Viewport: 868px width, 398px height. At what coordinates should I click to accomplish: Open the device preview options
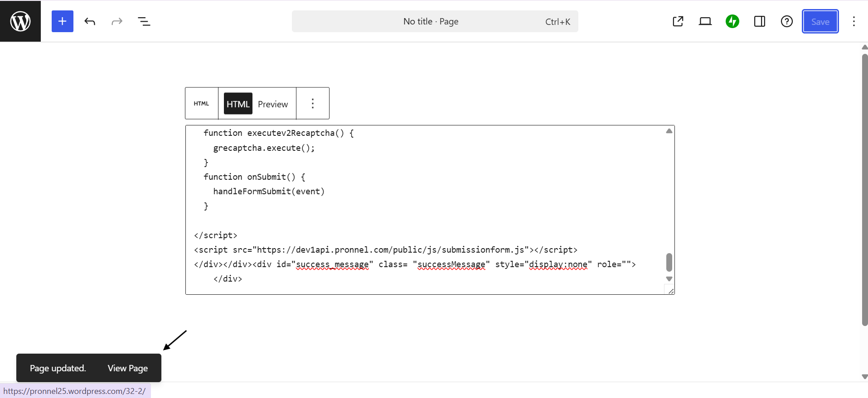tap(705, 21)
